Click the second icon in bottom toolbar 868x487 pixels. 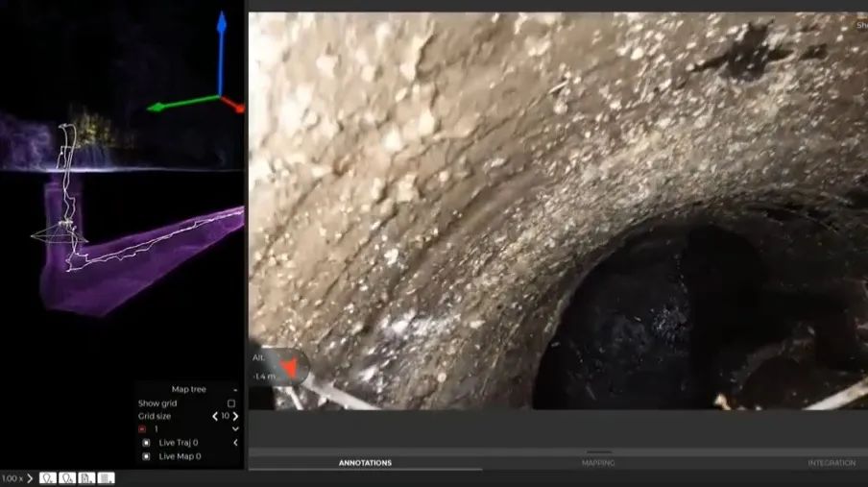coord(67,477)
